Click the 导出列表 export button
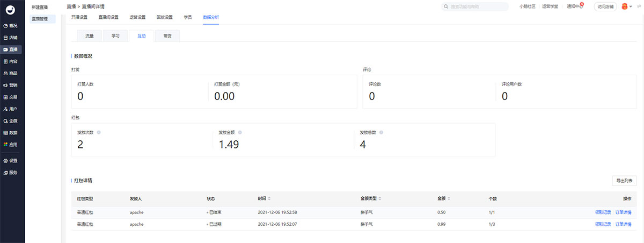 (x=624, y=181)
